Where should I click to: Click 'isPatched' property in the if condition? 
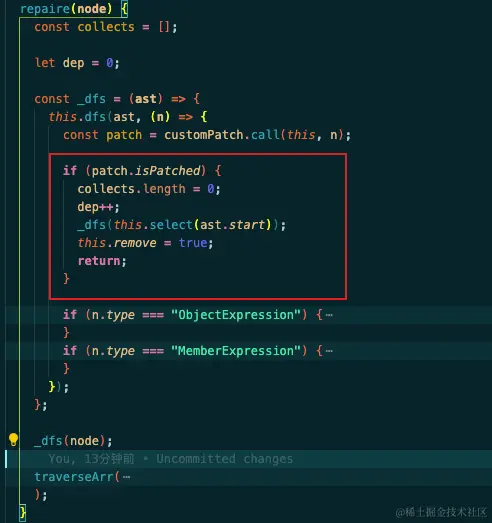168,171
